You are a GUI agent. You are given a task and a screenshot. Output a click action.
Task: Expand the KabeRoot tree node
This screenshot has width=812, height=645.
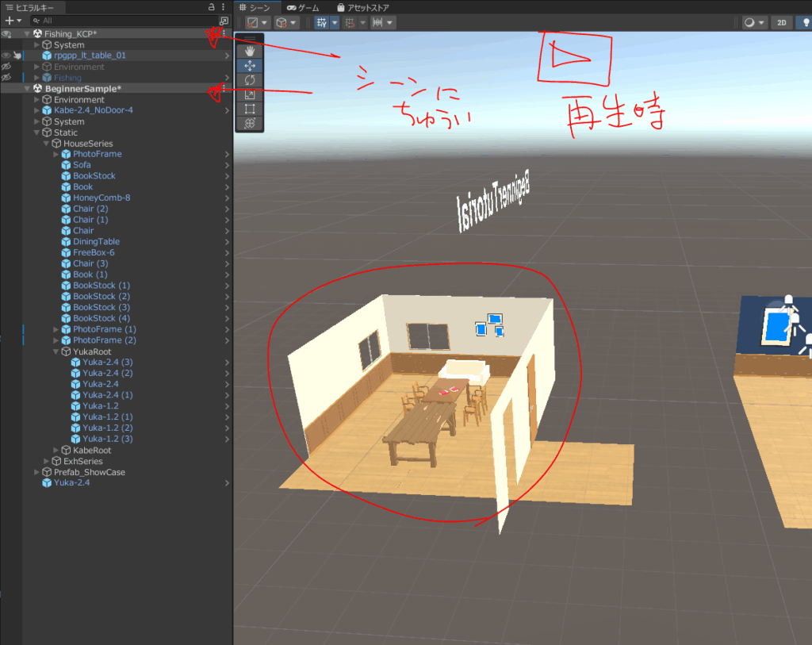point(56,450)
